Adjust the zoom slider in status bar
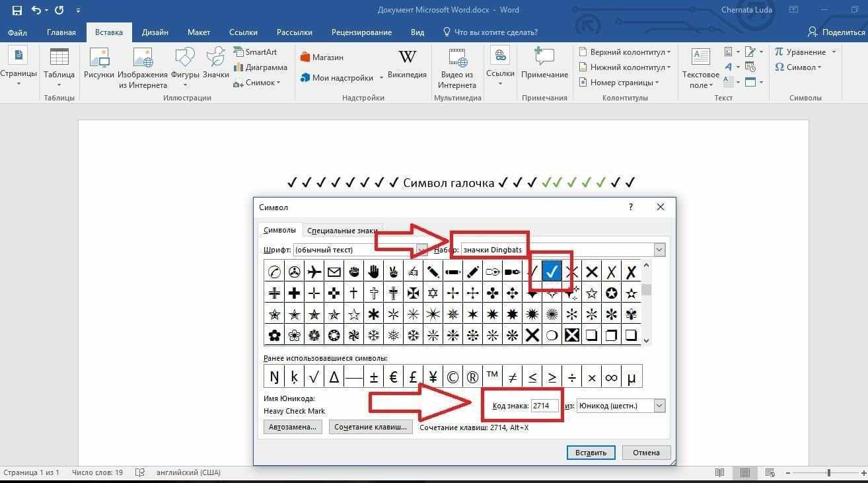This screenshot has width=868, height=483. coord(828,472)
